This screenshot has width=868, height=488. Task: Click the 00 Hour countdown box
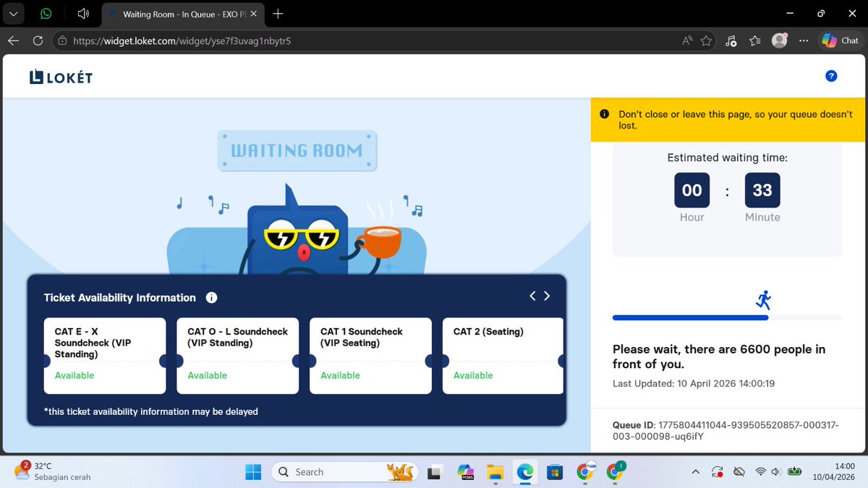click(692, 190)
